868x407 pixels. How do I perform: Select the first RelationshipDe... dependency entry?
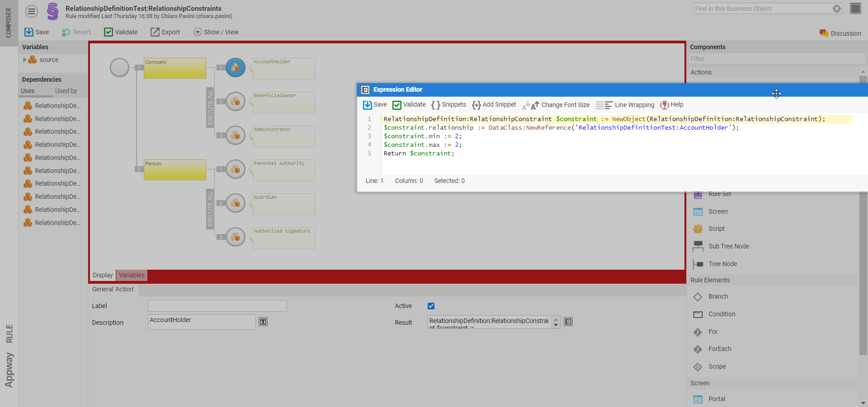point(52,106)
